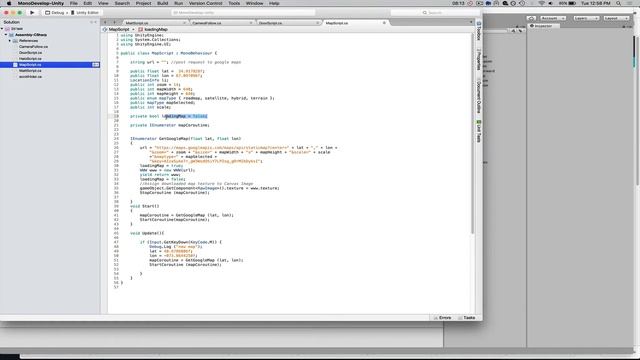Open CameraFollow.cs in the Solution panel
Viewport: 640px width, 360px height.
33,47
